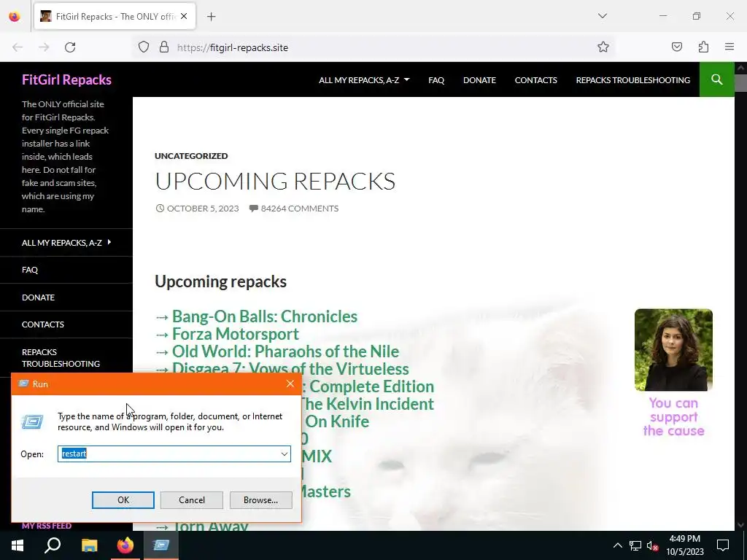Image resolution: width=747 pixels, height=560 pixels.
Task: Open FAQ in the top navigation
Action: (436, 80)
